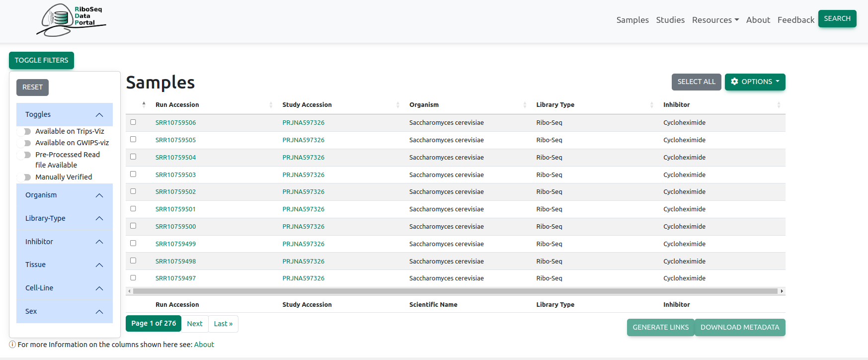Check the box for SRR10759506 row
Screen dimensions: 868x360
pos(133,122)
